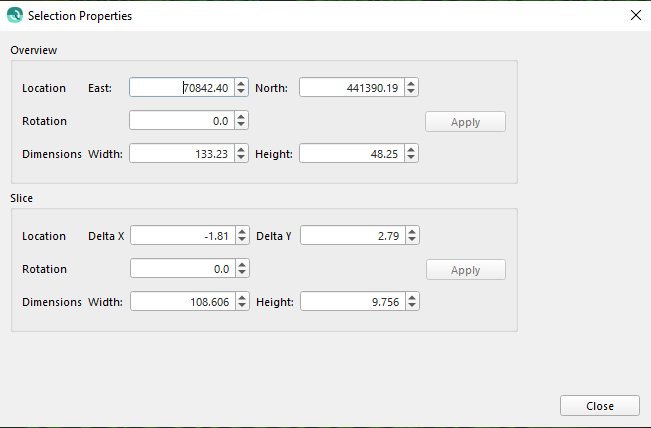Increase the Overview Height value
The width and height of the screenshot is (651, 428).
click(x=411, y=149)
